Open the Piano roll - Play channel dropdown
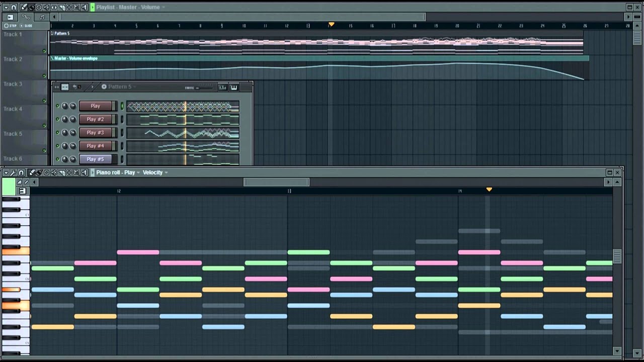Viewport: 644px width, 362px height. pyautogui.click(x=138, y=172)
